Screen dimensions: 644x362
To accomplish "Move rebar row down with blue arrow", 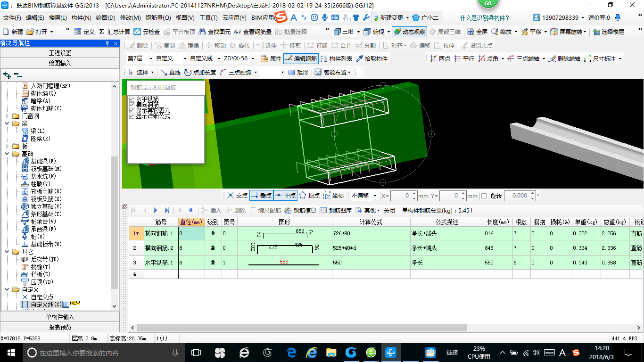I will coord(190,210).
